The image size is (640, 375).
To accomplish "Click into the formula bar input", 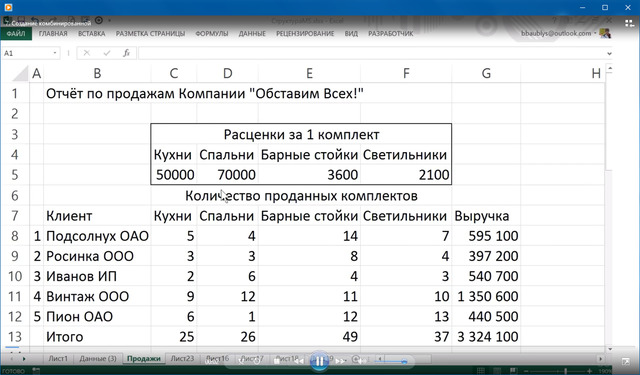I will pos(371,53).
